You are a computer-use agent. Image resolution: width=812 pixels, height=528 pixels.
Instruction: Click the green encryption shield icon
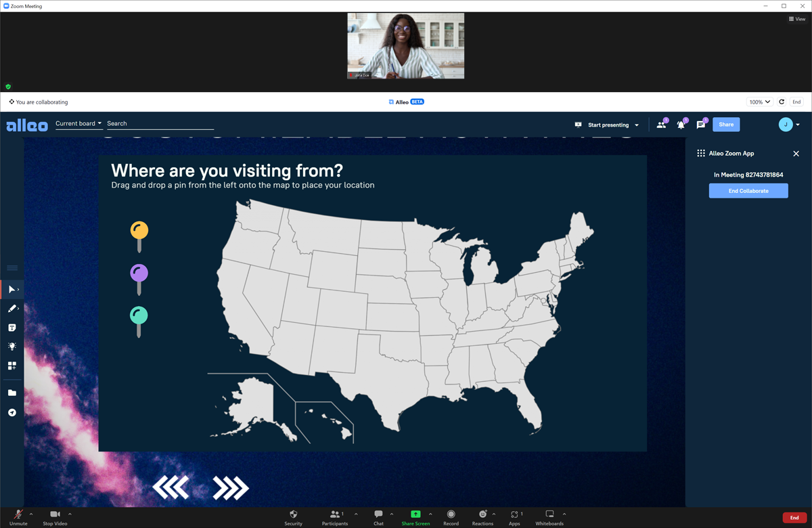[8, 87]
